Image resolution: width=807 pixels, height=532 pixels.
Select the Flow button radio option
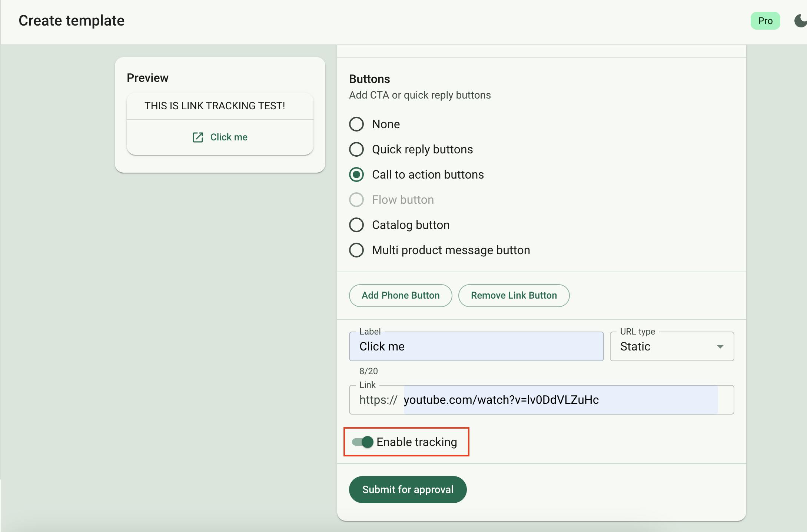[356, 200]
